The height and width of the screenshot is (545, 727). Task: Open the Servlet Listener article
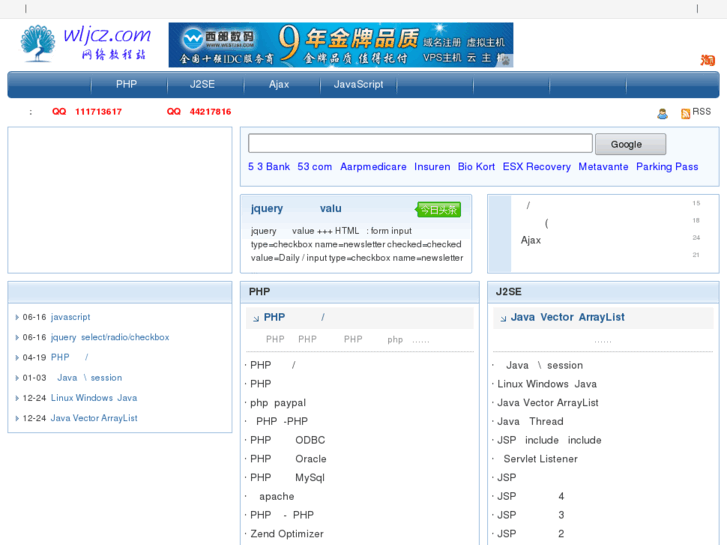tap(541, 459)
